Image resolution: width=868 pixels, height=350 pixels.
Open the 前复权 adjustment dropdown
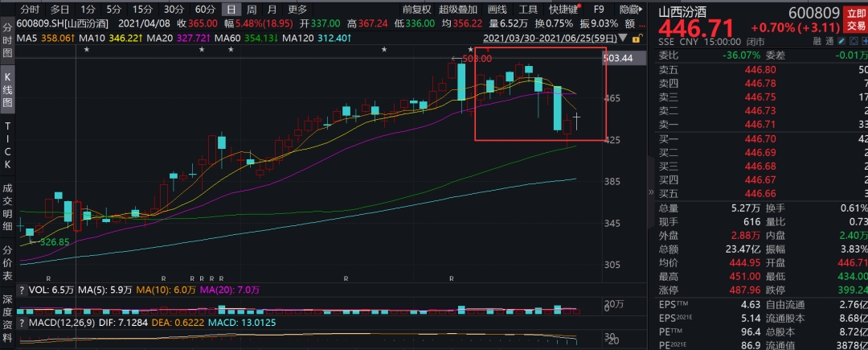[x=417, y=9]
